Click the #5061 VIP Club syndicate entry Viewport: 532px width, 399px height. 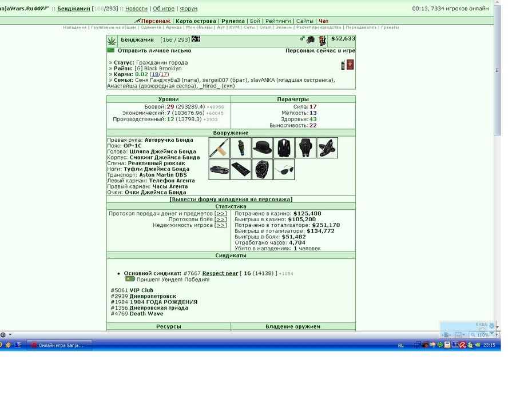[132, 290]
